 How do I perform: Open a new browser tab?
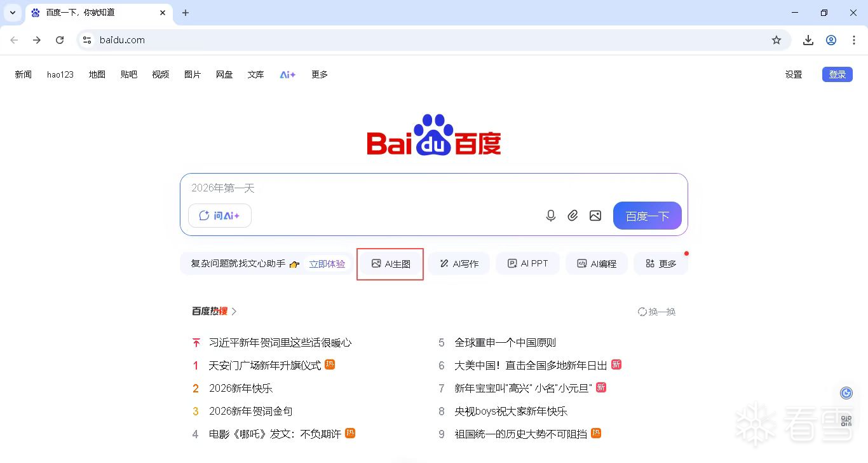tap(186, 13)
